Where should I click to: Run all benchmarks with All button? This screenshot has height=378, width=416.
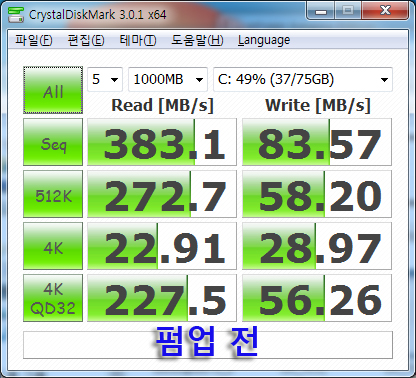(53, 90)
